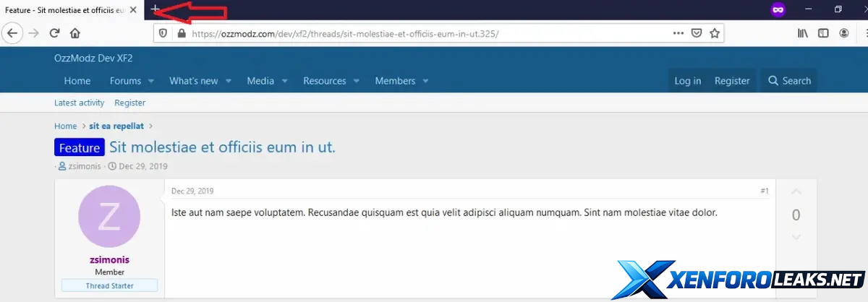Expand the What's new dropdown arrow
The image size is (868, 302).
228,81
